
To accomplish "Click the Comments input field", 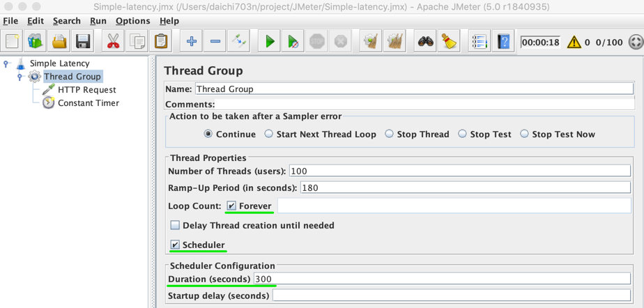I will [x=425, y=105].
